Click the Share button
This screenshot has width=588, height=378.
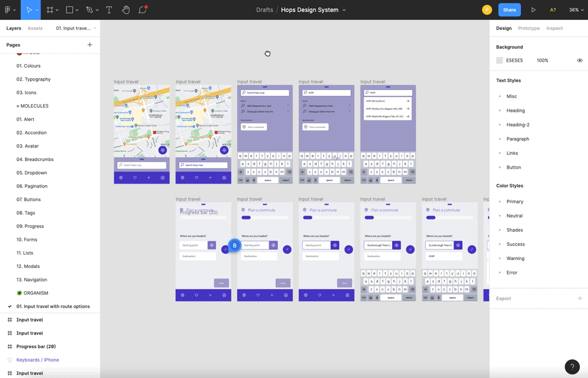(509, 10)
